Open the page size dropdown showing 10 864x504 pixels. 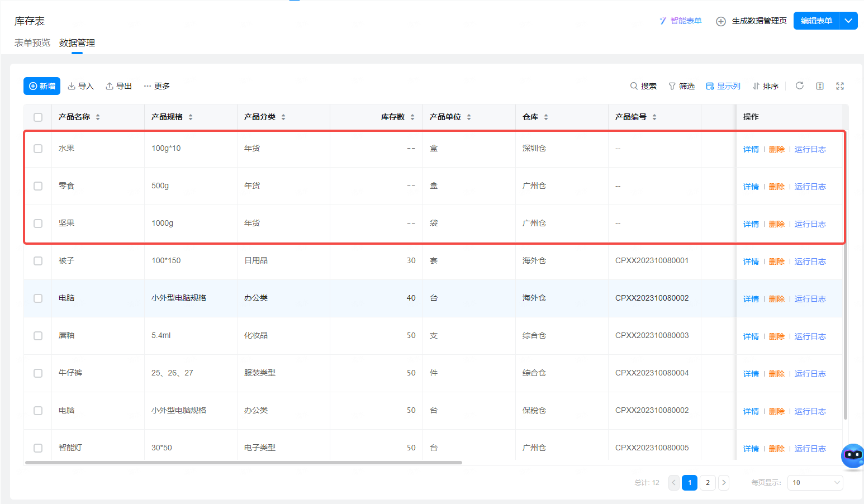pyautogui.click(x=815, y=483)
